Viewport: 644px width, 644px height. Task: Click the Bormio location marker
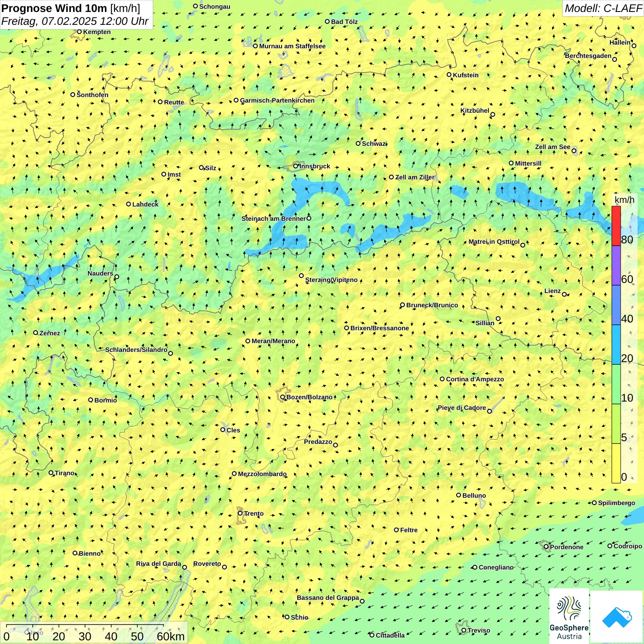point(91,400)
